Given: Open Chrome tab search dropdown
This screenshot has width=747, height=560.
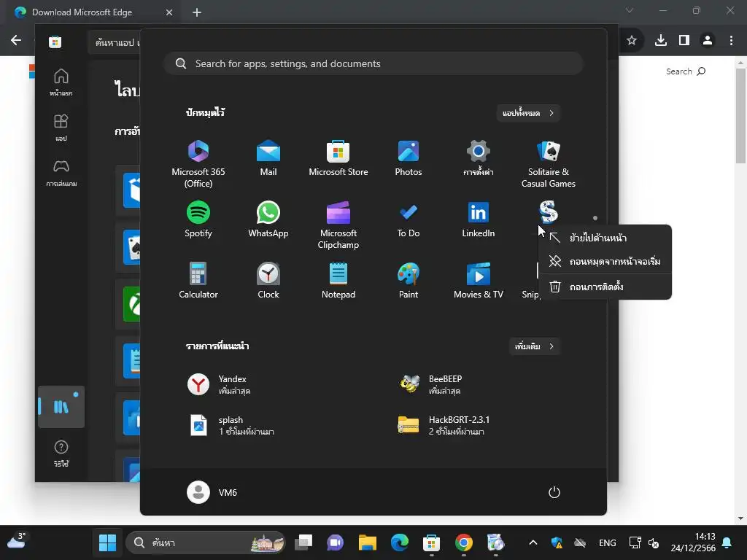Looking at the screenshot, I should [630, 10].
